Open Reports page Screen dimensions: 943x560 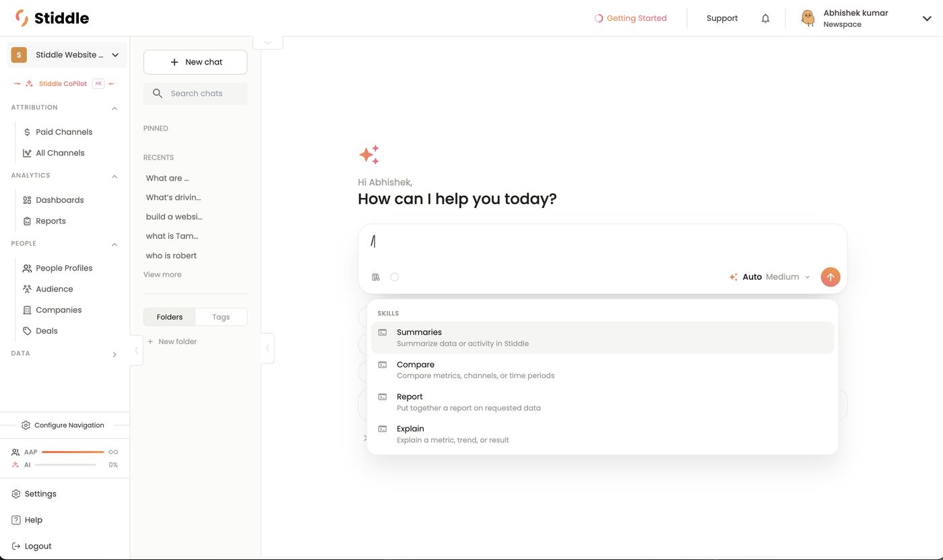(44, 221)
